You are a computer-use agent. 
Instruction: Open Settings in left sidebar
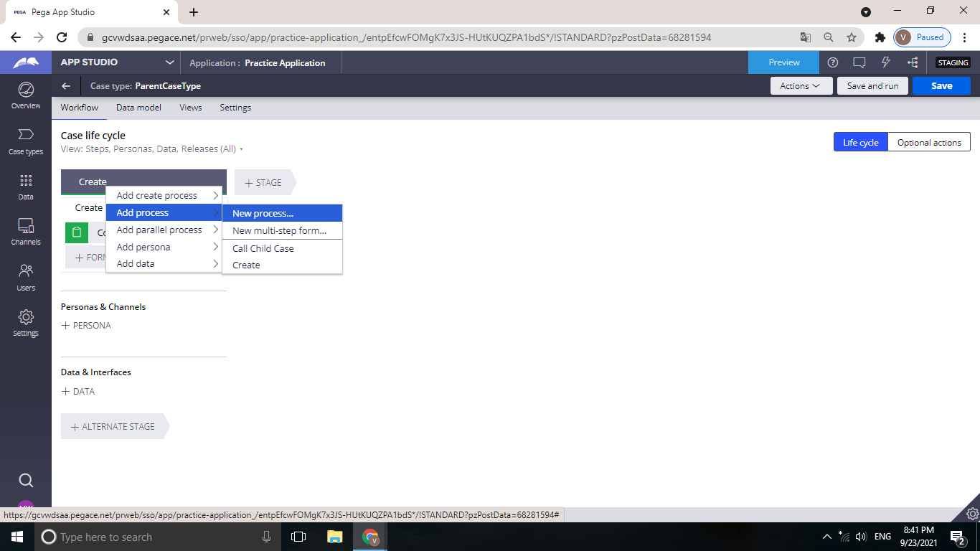(26, 323)
